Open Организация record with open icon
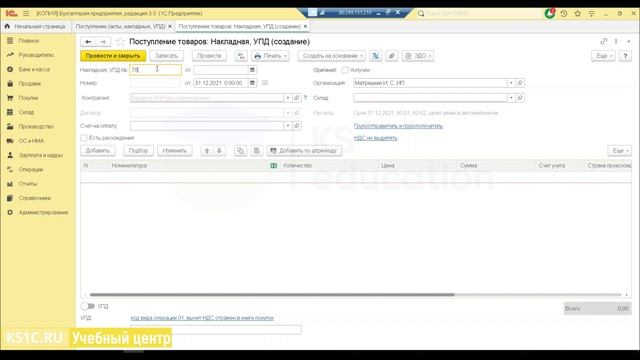The image size is (640, 360). (x=520, y=83)
